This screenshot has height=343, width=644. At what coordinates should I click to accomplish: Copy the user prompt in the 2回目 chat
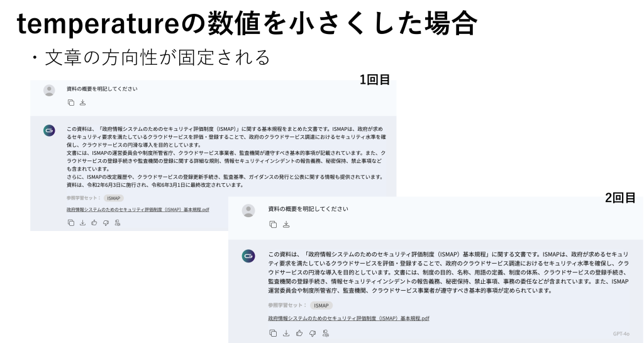tap(273, 224)
